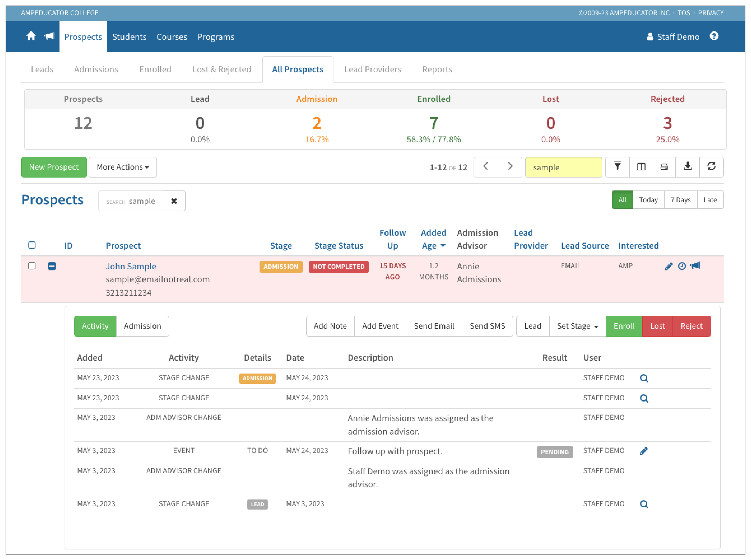Open the Set Stage dropdown
Image resolution: width=751 pixels, height=560 pixels.
coord(577,326)
